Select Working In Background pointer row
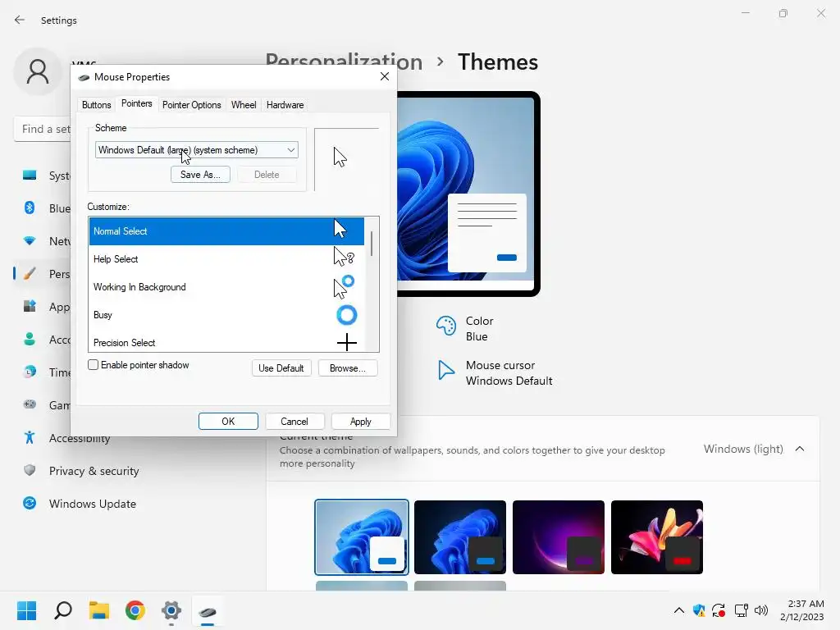Image resolution: width=840 pixels, height=630 pixels. [x=226, y=287]
